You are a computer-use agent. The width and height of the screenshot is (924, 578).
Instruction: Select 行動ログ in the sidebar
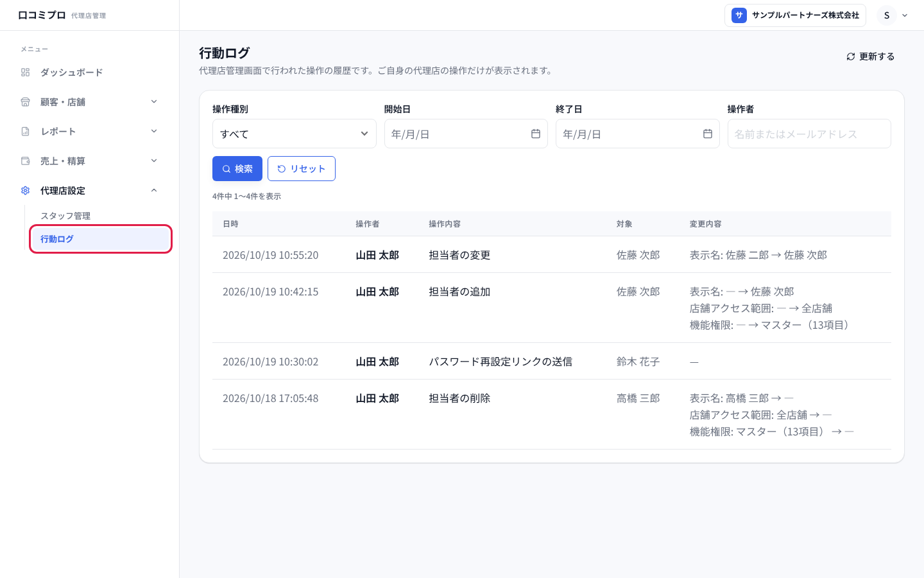coord(100,239)
